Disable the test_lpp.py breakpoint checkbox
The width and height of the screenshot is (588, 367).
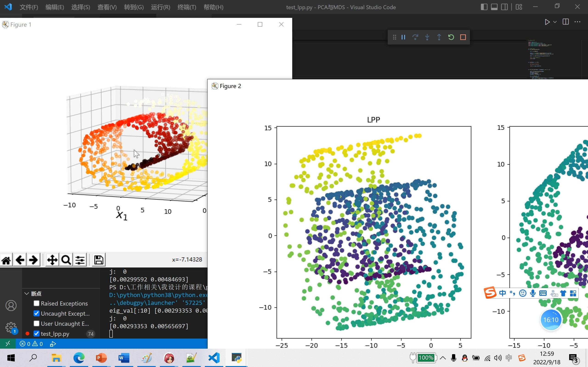pos(37,334)
